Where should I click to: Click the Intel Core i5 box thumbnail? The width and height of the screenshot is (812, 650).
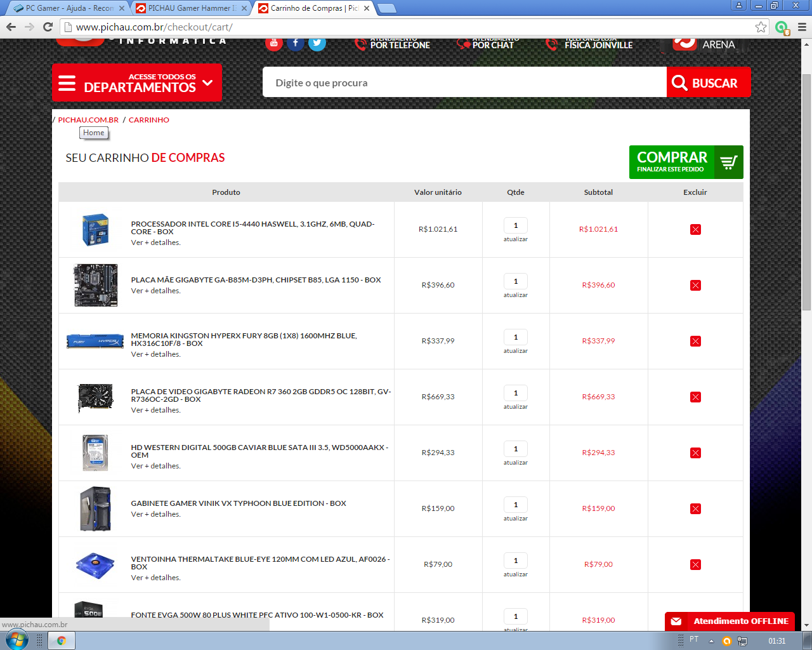coord(96,229)
